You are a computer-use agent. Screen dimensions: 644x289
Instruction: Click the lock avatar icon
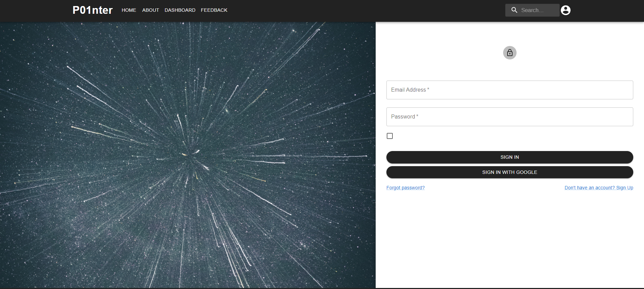509,53
